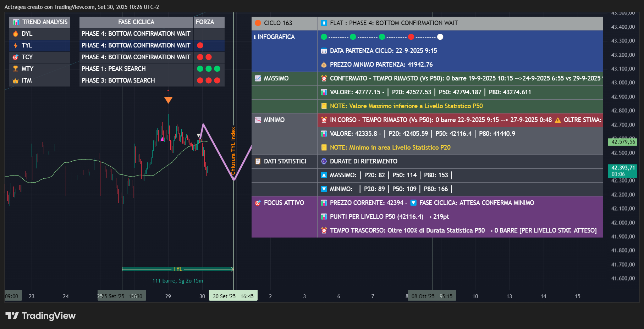Click the alarm clock icon before TEMPO TRASCORSO
The height and width of the screenshot is (329, 644).
[324, 230]
